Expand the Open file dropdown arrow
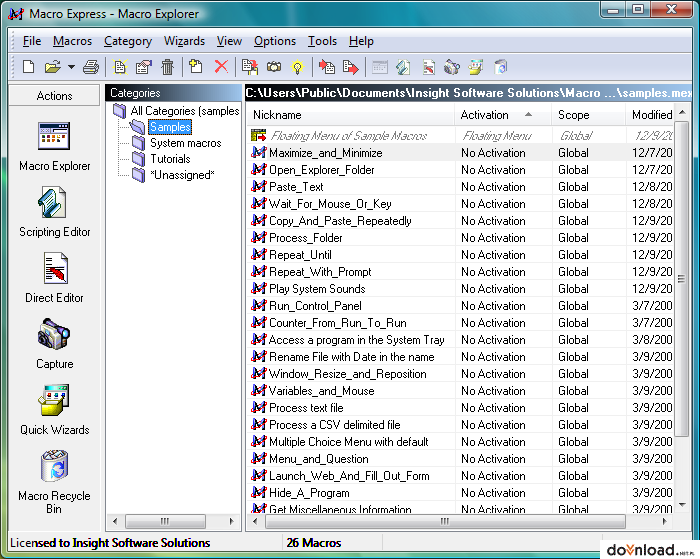The width and height of the screenshot is (700, 559). 71,67
